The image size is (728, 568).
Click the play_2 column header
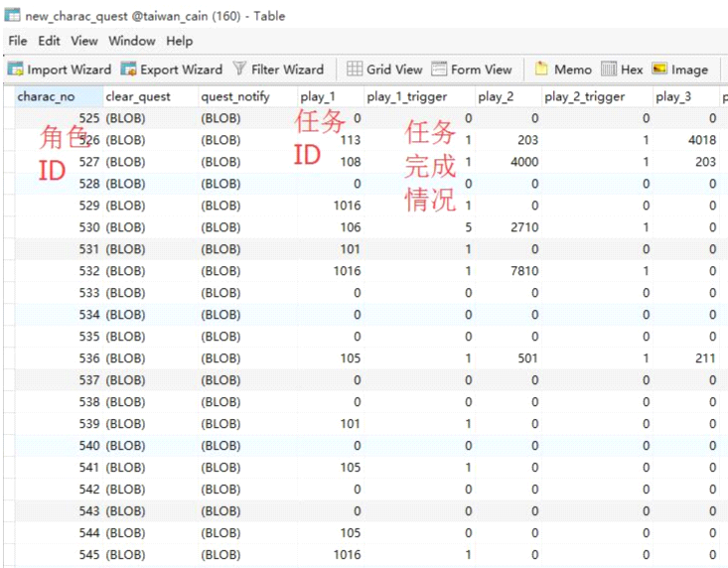[x=494, y=96]
